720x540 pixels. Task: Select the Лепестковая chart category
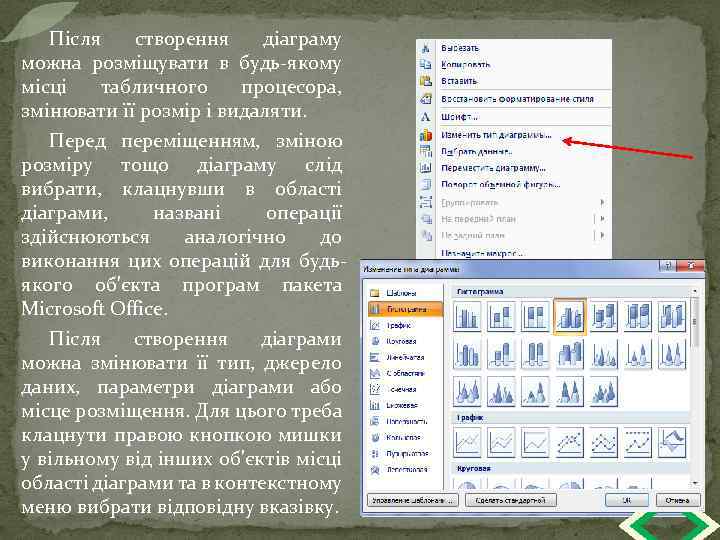pyautogui.click(x=406, y=469)
